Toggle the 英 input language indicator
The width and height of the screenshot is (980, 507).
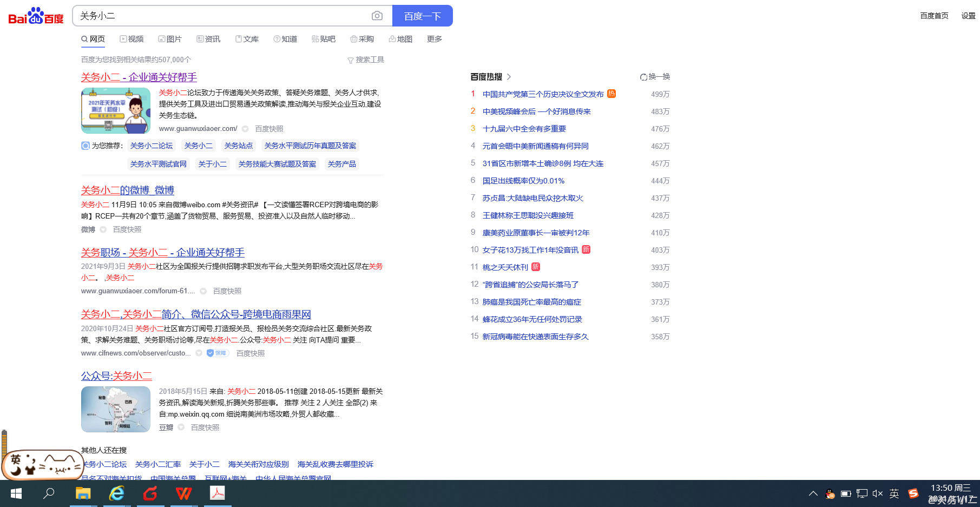(x=894, y=493)
